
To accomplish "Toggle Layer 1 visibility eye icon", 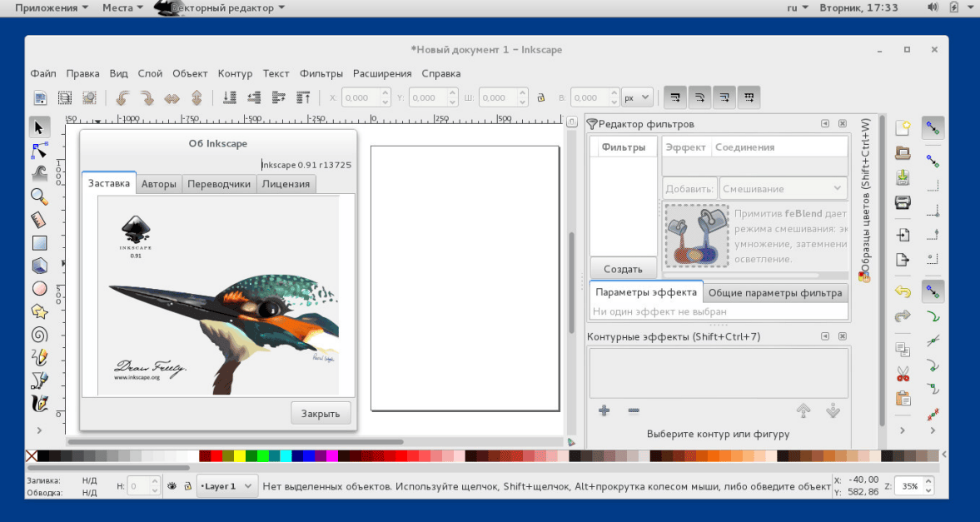I will pyautogui.click(x=172, y=485).
